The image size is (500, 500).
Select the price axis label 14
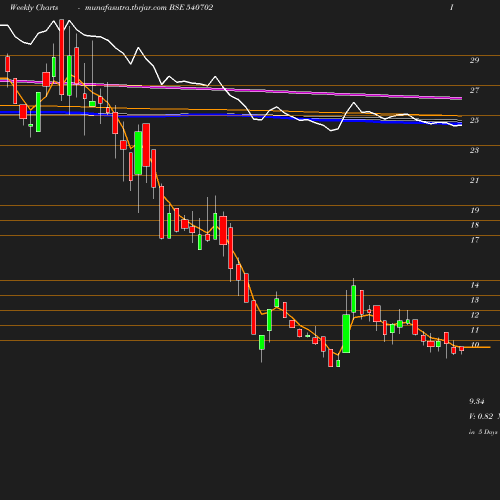(x=475, y=285)
